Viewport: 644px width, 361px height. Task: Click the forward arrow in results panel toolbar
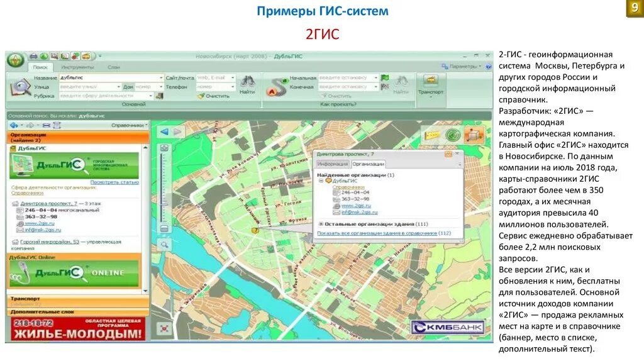tap(30, 125)
